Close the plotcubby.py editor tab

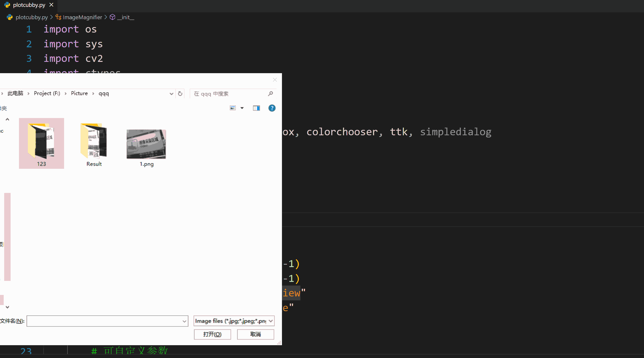coord(51,5)
